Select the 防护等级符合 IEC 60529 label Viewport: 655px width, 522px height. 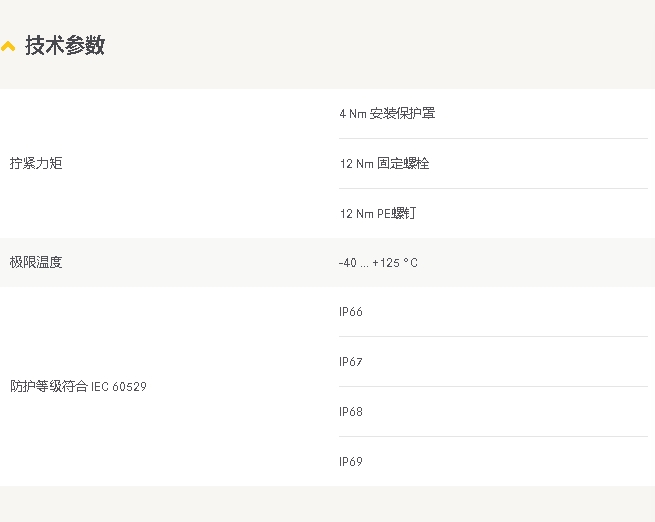(78, 386)
